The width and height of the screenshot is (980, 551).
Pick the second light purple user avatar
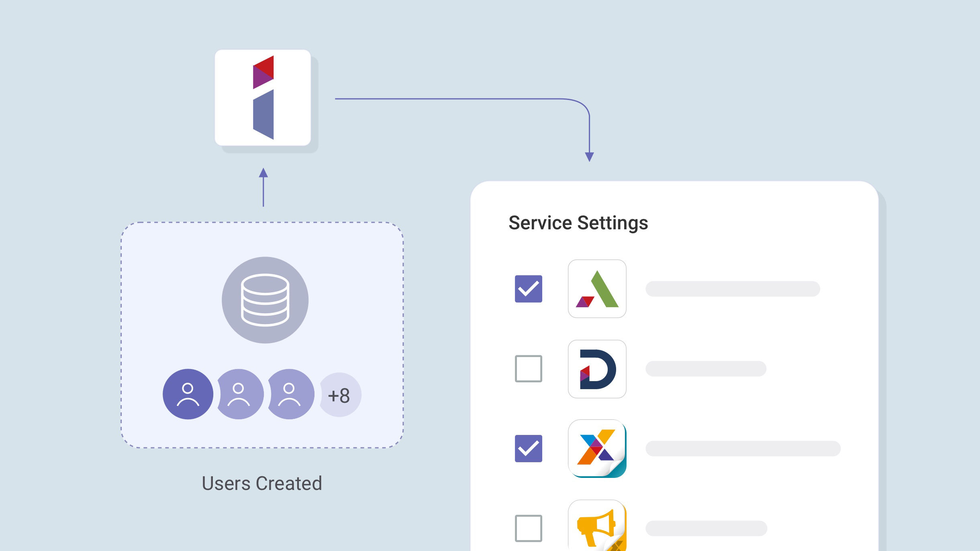click(x=240, y=394)
